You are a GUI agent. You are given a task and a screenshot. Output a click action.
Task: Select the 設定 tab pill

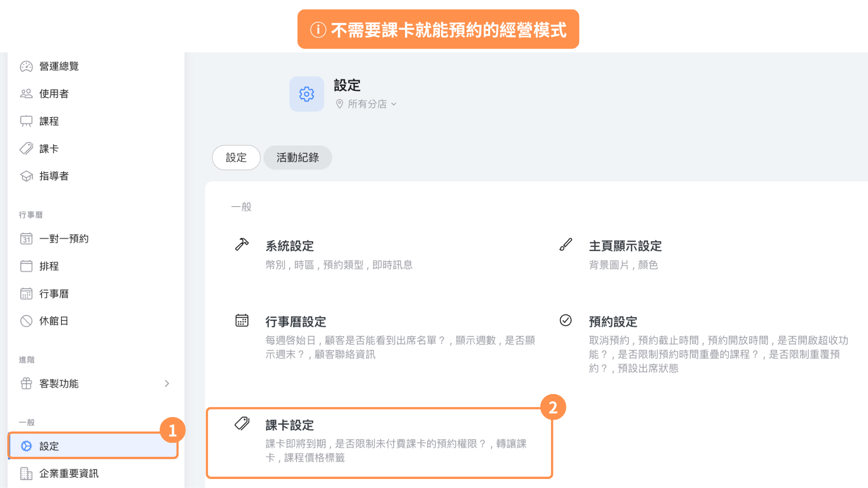[x=236, y=158]
